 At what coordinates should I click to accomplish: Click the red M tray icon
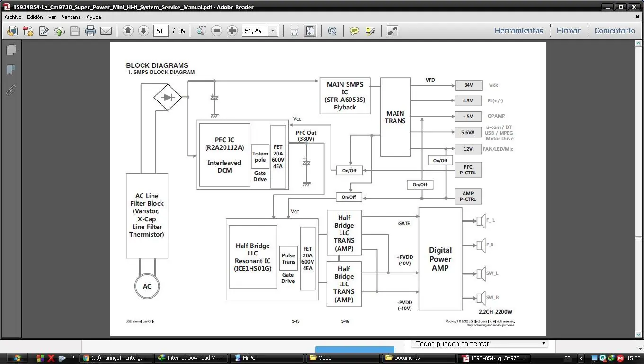(620, 358)
